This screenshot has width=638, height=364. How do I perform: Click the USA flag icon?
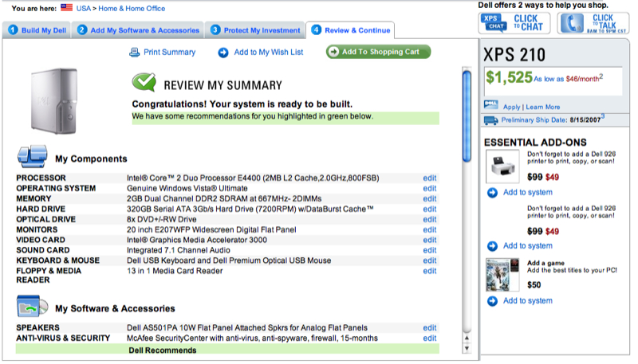[67, 7]
